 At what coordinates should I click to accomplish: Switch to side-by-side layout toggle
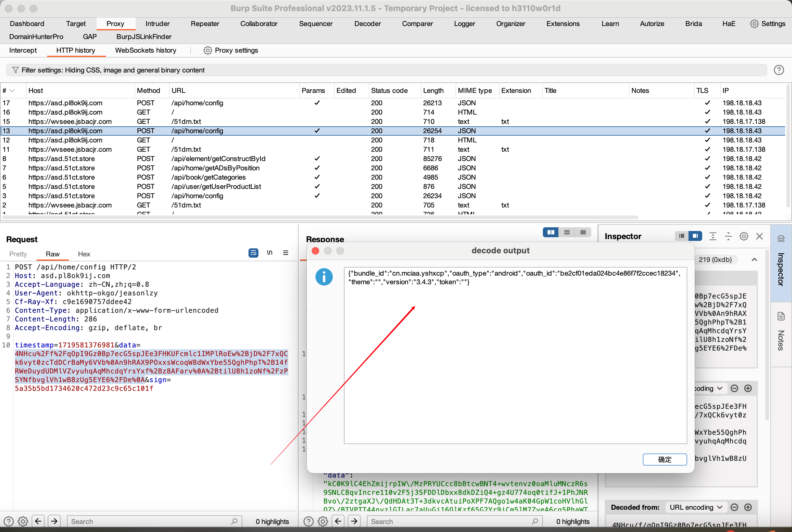[550, 233]
